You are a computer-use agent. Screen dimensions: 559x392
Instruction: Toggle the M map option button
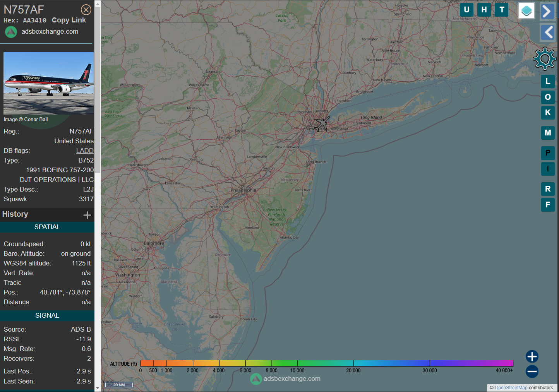(x=548, y=133)
